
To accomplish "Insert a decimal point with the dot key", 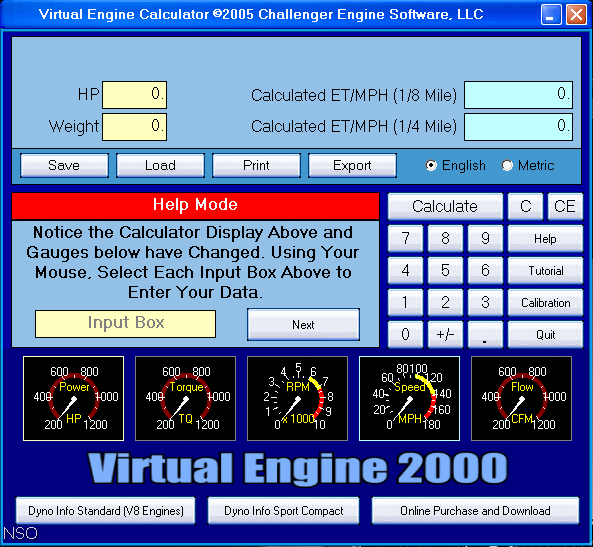I will (485, 334).
